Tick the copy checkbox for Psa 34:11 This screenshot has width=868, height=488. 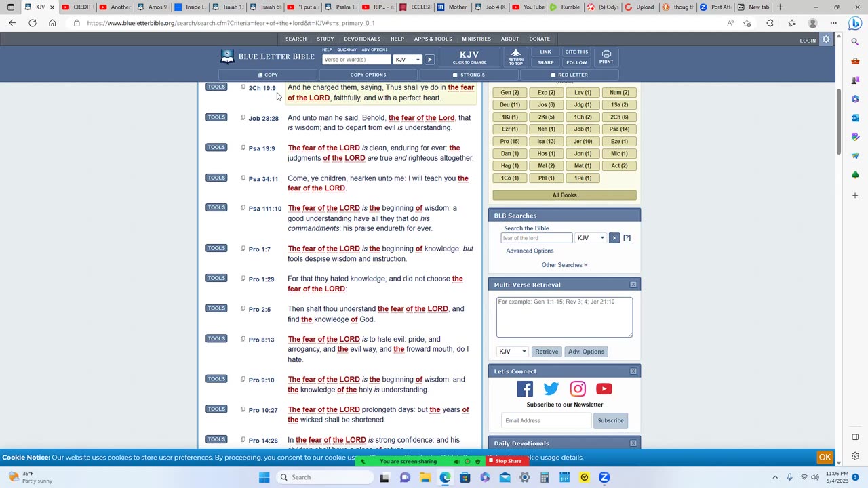click(243, 178)
